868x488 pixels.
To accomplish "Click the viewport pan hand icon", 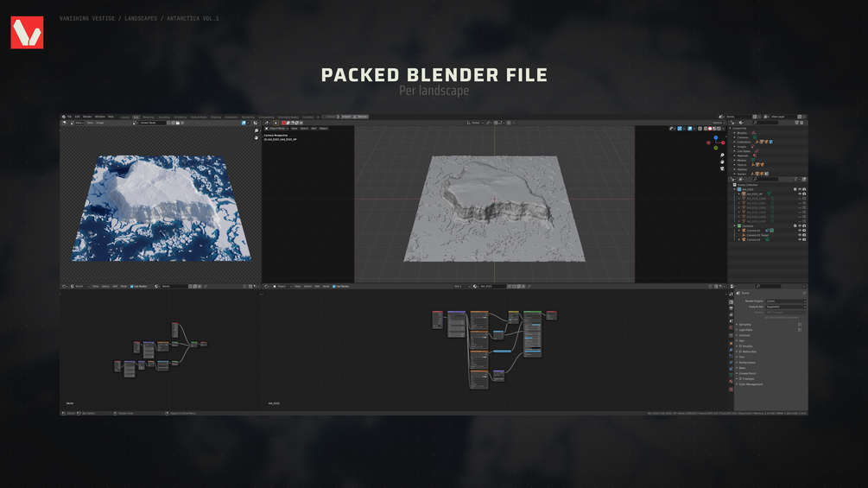I will click(722, 162).
